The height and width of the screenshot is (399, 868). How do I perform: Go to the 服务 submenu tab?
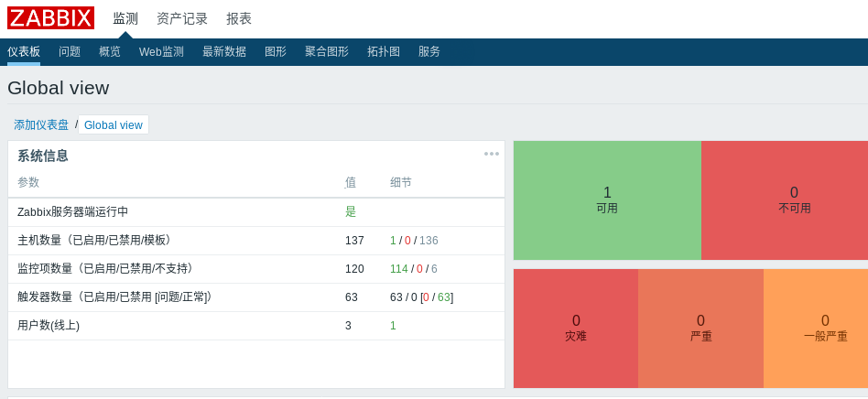[429, 52]
